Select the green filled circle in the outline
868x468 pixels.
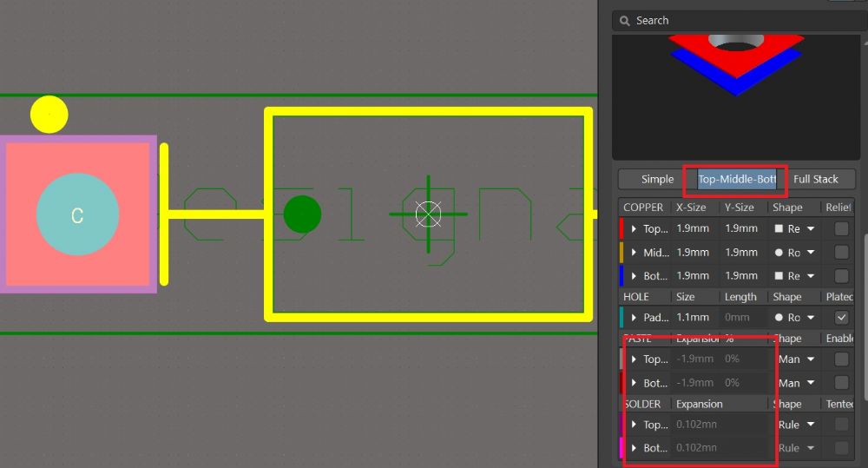[x=302, y=214]
